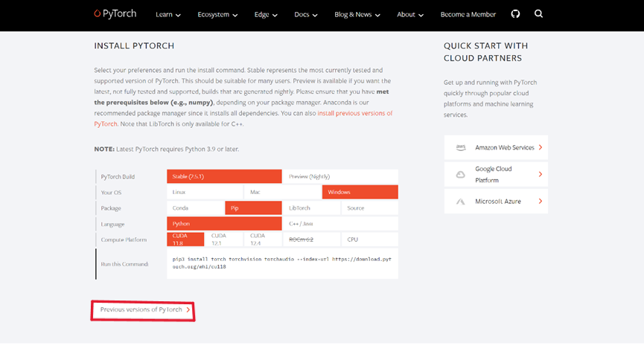Choose Windows as your OS
Screen dimensions: 644x357
point(360,192)
